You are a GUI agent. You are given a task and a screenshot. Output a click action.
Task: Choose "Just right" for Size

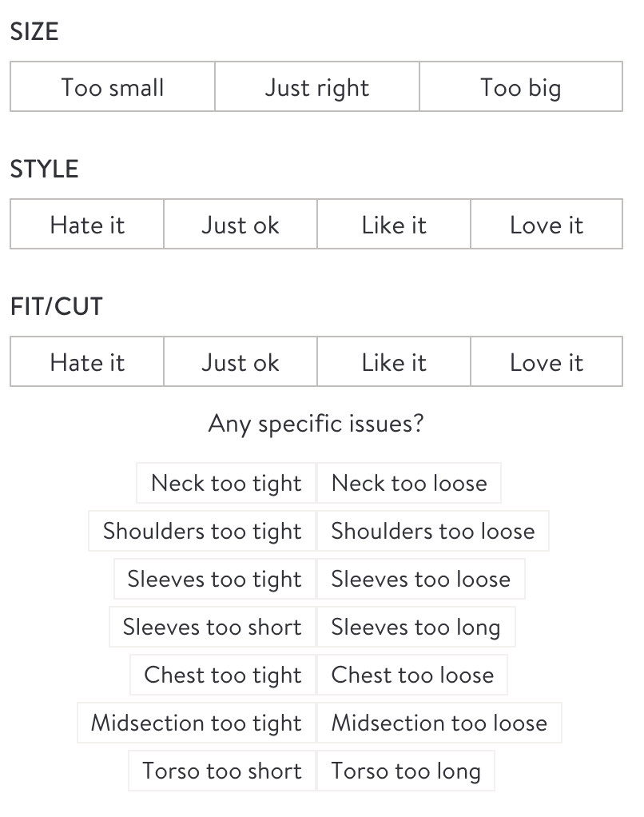(x=317, y=86)
